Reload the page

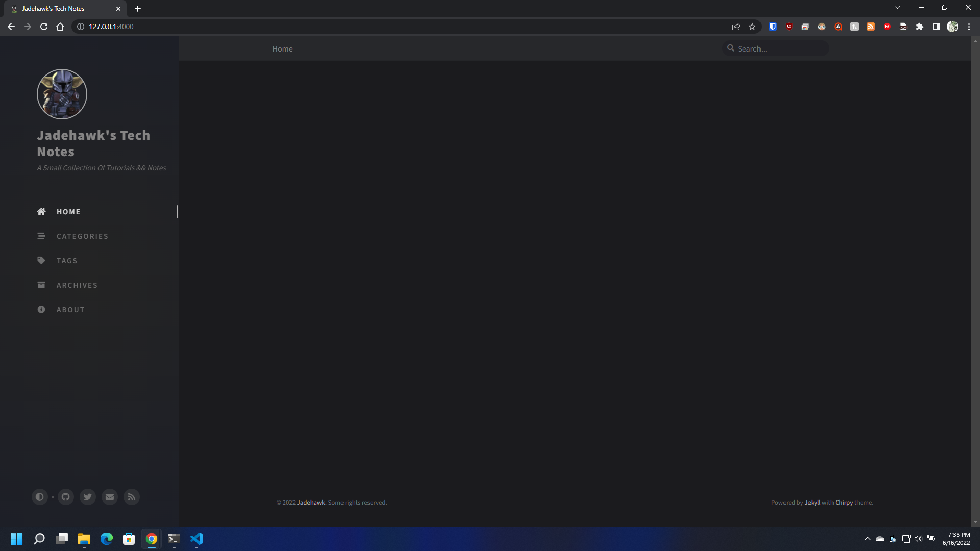coord(44,27)
